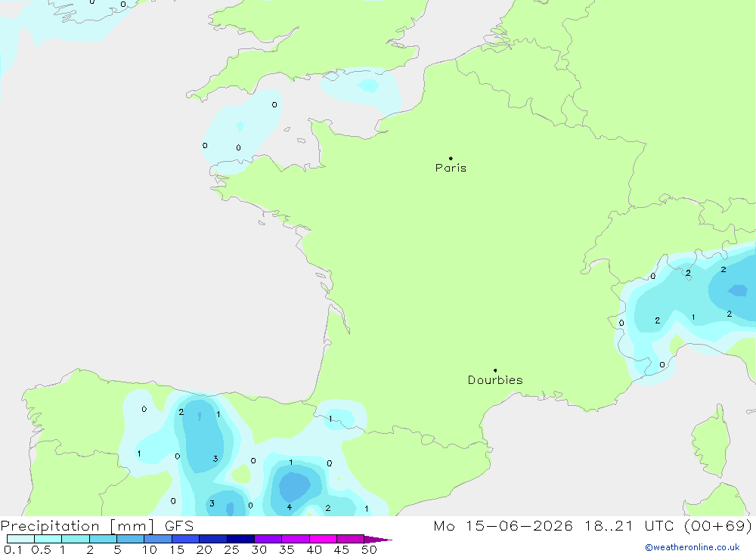Pick the 5–10 mm legend color swatch
Image resolution: width=756 pixels, height=554 pixels.
[x=131, y=539]
